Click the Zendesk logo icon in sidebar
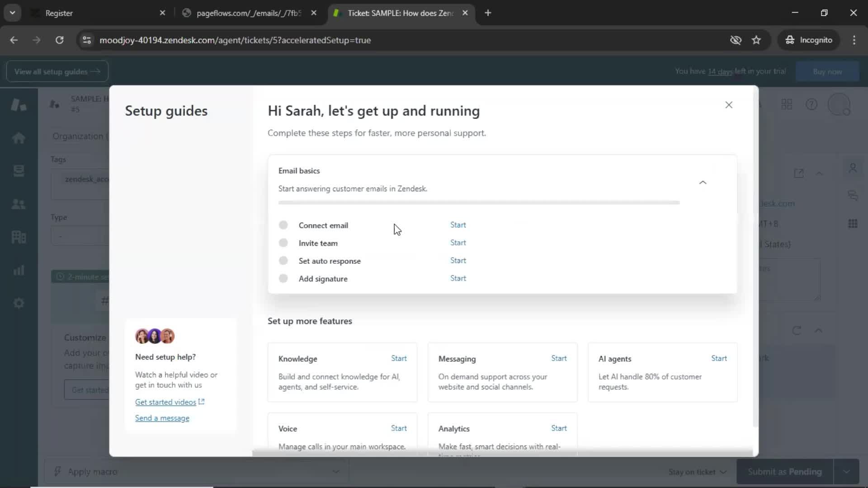The width and height of the screenshot is (868, 488). point(19,104)
